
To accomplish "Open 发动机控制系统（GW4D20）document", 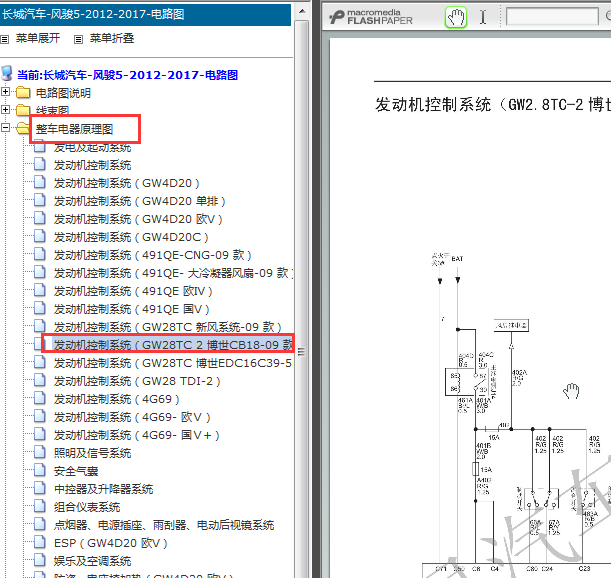I will coord(127,183).
